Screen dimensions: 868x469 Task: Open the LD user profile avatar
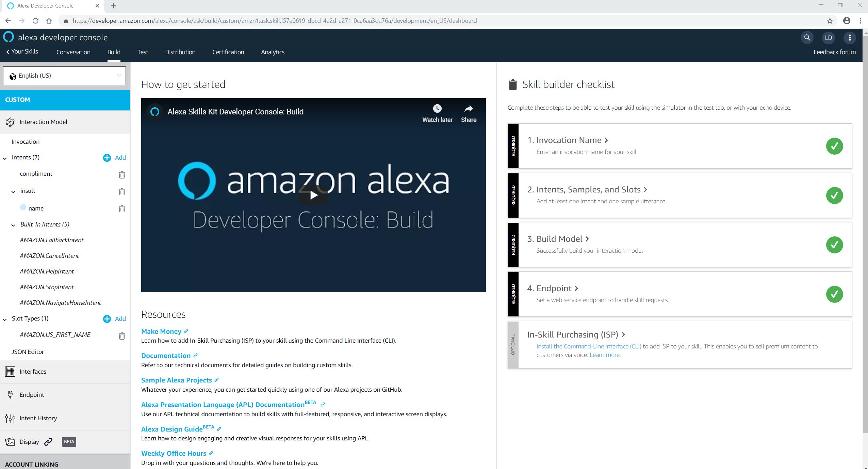828,37
